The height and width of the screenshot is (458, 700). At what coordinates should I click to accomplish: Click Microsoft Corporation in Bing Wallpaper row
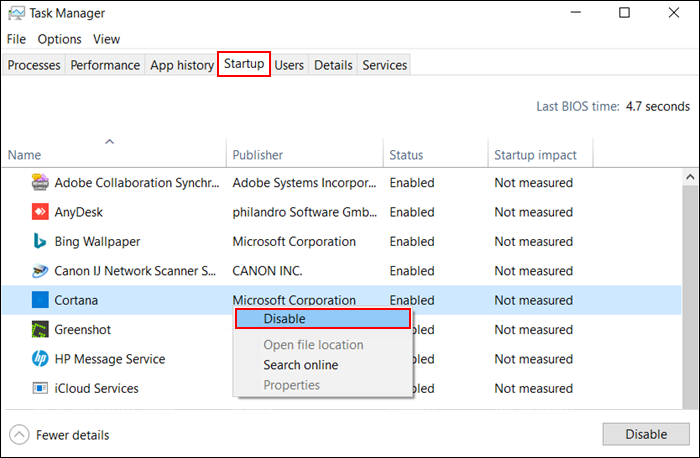[x=294, y=241]
